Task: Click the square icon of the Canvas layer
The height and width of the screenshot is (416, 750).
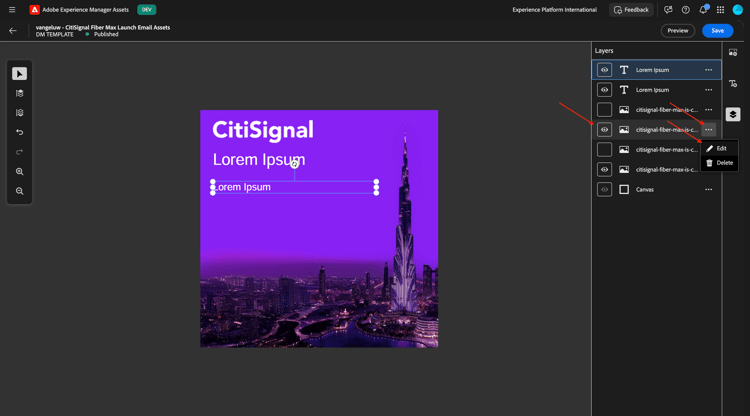Action: pyautogui.click(x=624, y=189)
